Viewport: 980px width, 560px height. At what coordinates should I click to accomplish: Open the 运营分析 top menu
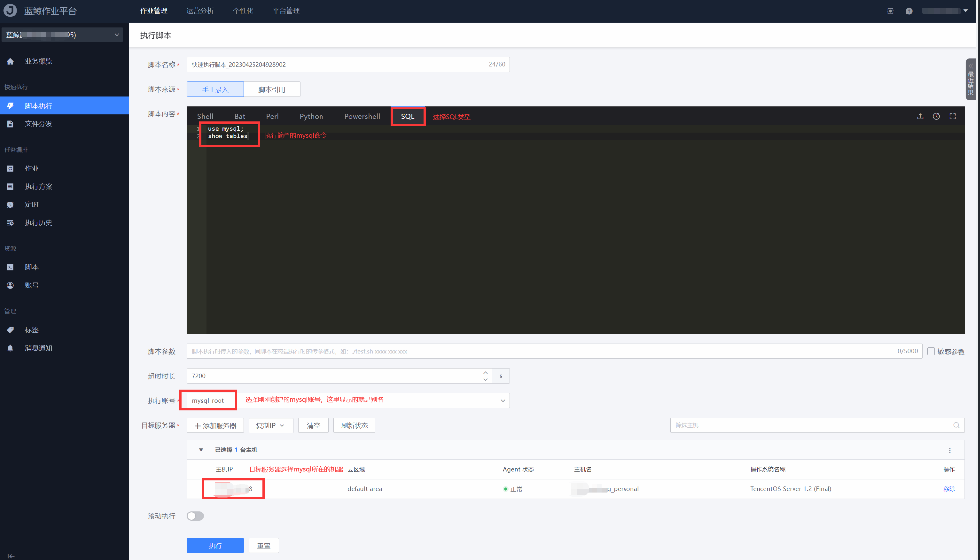(x=200, y=11)
